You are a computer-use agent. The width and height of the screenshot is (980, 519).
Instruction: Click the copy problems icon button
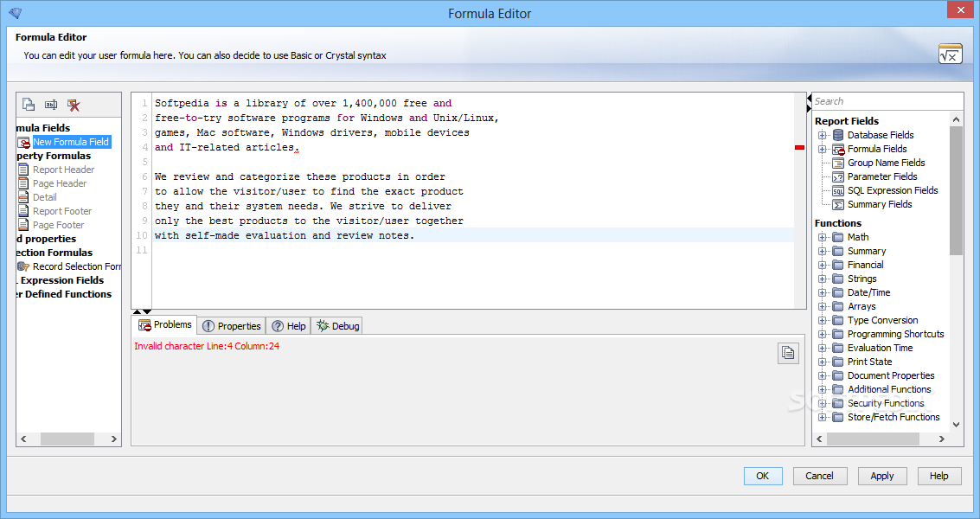click(x=788, y=353)
